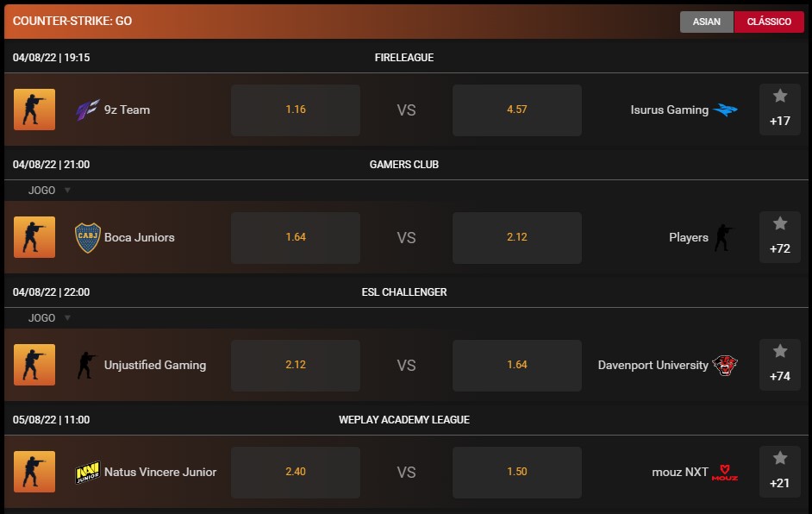Click the mouz NXT heart logo
812x514 pixels.
[x=727, y=473]
